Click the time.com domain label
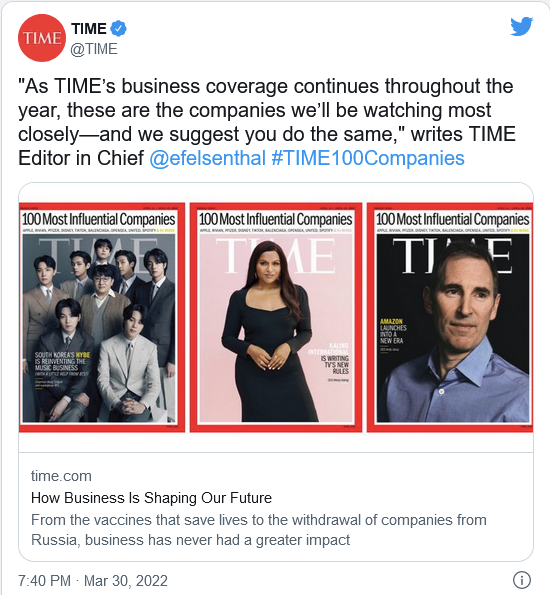 [x=61, y=476]
